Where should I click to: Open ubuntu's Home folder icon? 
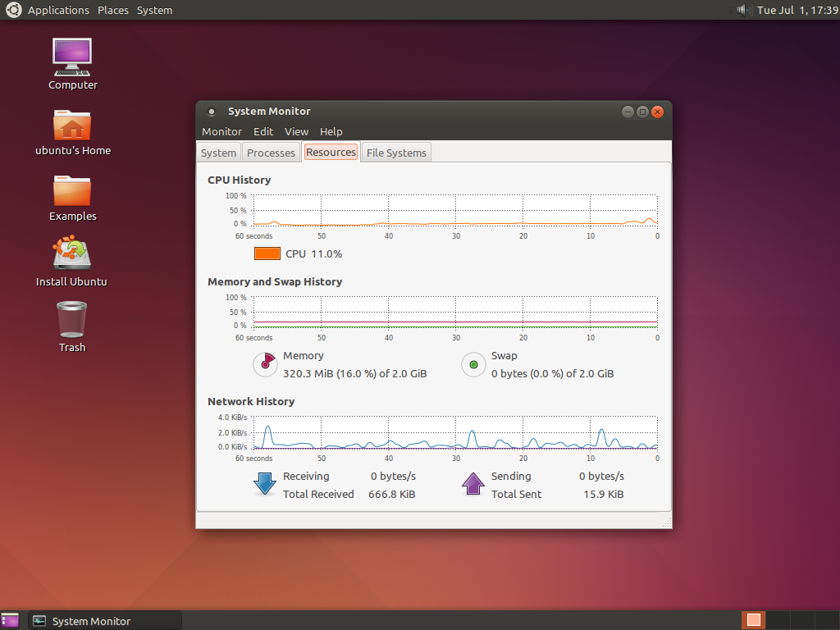(x=72, y=125)
